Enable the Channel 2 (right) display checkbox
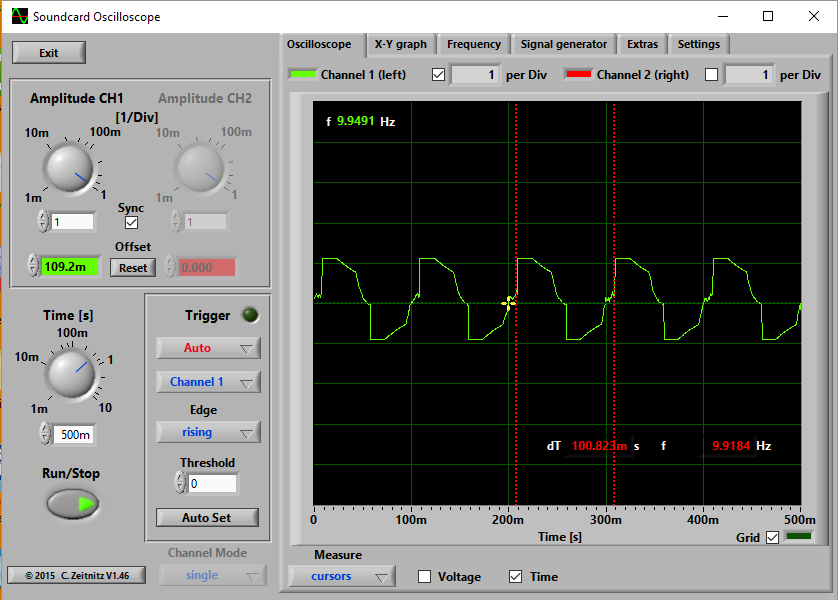This screenshot has width=838, height=600. click(x=711, y=74)
